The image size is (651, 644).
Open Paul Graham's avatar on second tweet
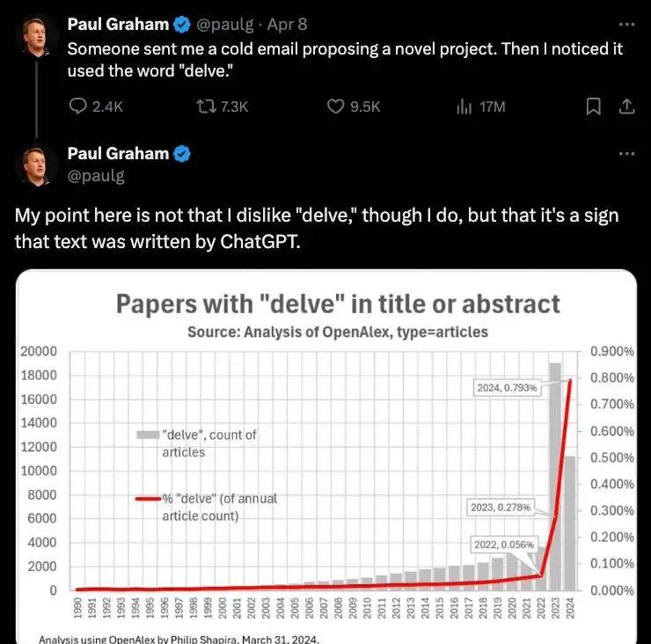(x=36, y=166)
